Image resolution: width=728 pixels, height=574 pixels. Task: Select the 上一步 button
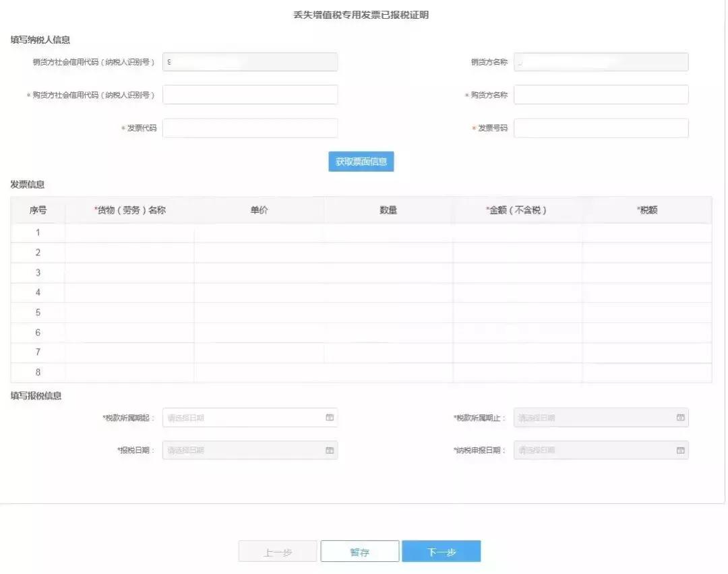[277, 550]
